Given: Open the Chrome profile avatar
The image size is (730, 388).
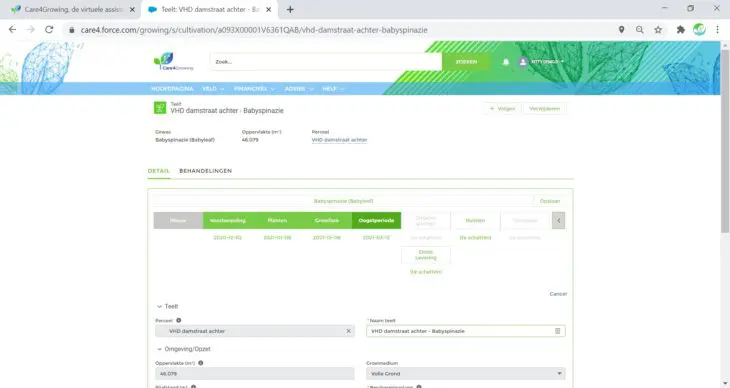Looking at the screenshot, I should tap(699, 30).
